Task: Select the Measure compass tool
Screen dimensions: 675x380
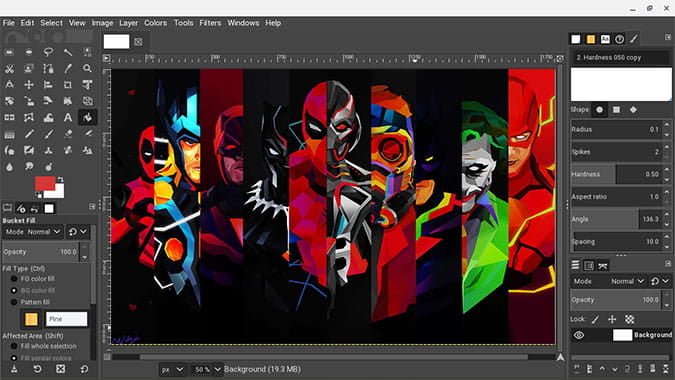Action: [x=9, y=85]
